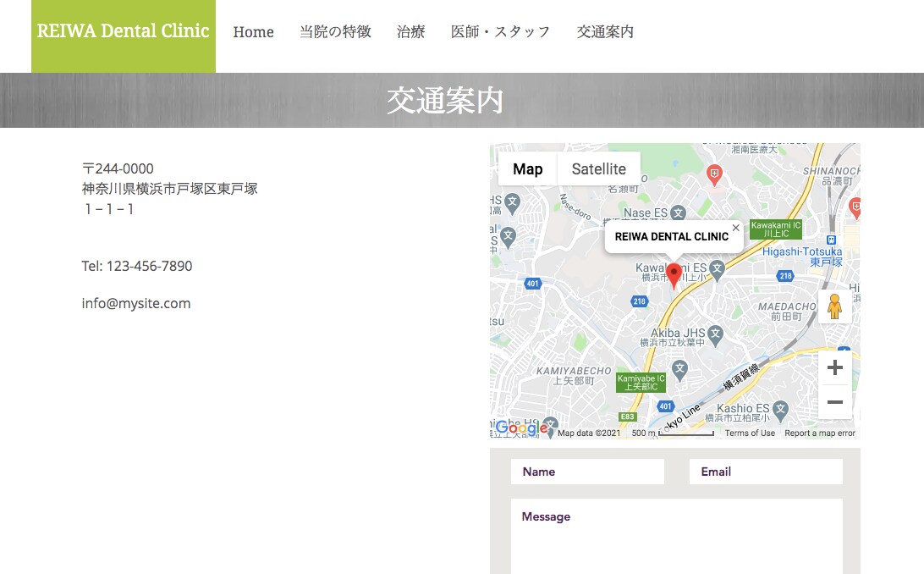Click the red clinic location pin

pos(674,276)
